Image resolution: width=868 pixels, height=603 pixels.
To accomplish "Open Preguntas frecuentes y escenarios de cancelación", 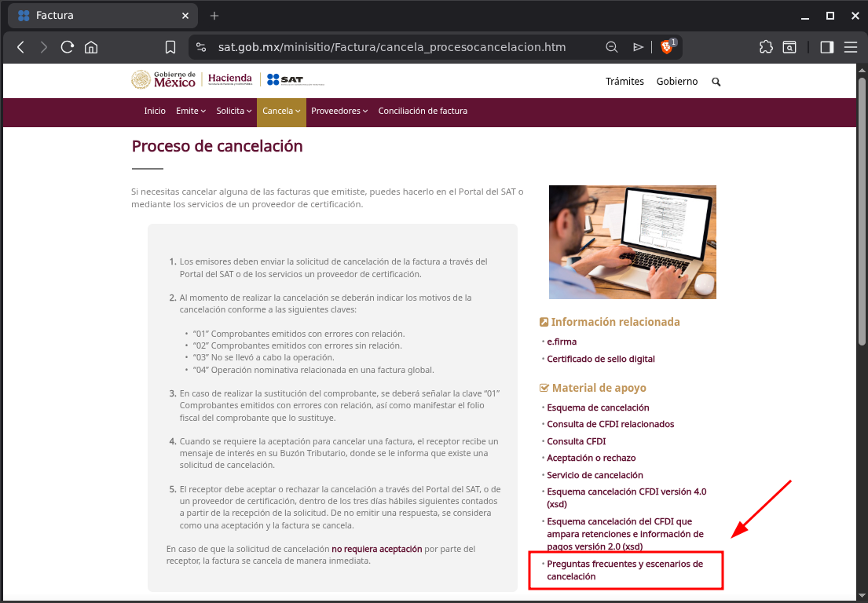I will (x=624, y=570).
